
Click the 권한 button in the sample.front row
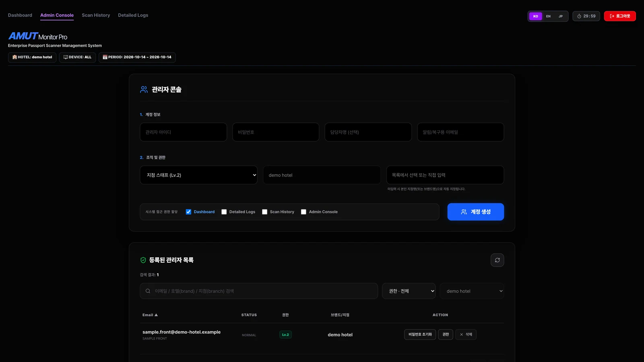[x=446, y=335]
